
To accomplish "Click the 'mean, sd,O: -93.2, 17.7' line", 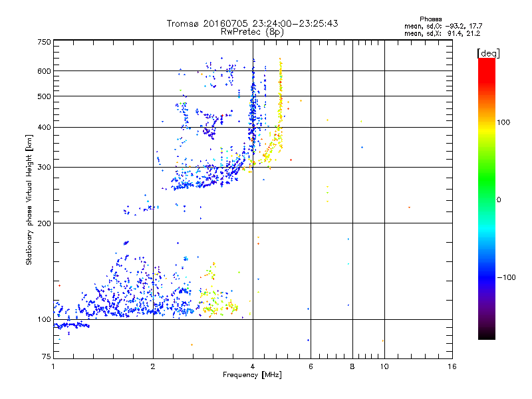I will [x=443, y=26].
